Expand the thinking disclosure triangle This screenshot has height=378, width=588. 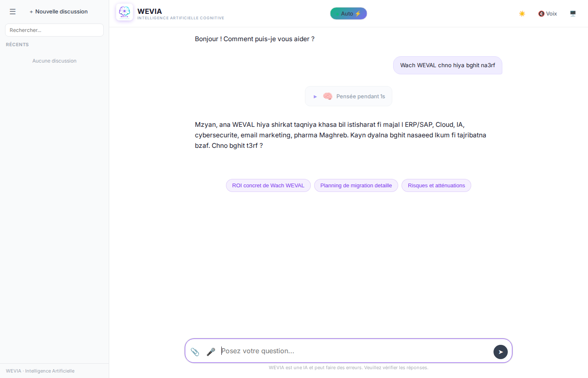click(315, 97)
